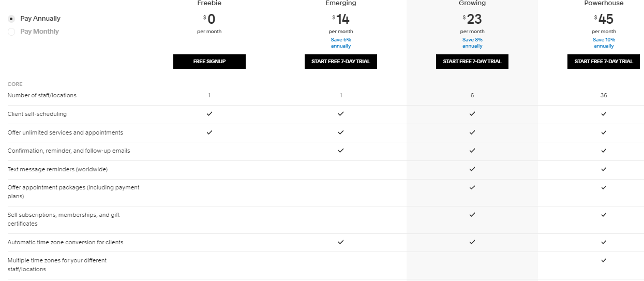Image resolution: width=644 pixels, height=281 pixels.
Task: Click Growing checkmark for appointment packages
Action: pyautogui.click(x=472, y=187)
